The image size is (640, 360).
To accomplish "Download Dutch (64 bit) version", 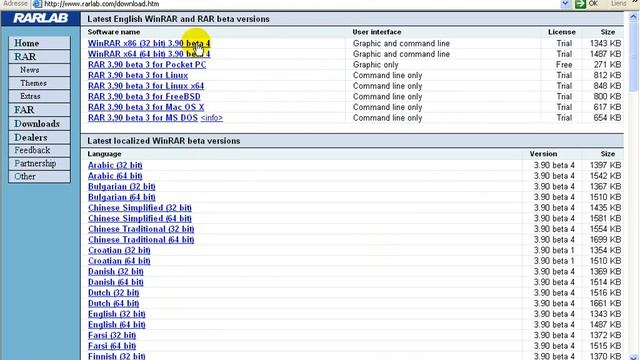I will (x=113, y=303).
